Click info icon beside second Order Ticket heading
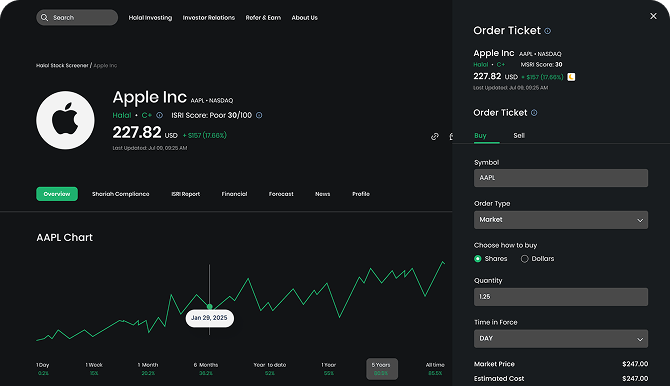 pos(534,113)
